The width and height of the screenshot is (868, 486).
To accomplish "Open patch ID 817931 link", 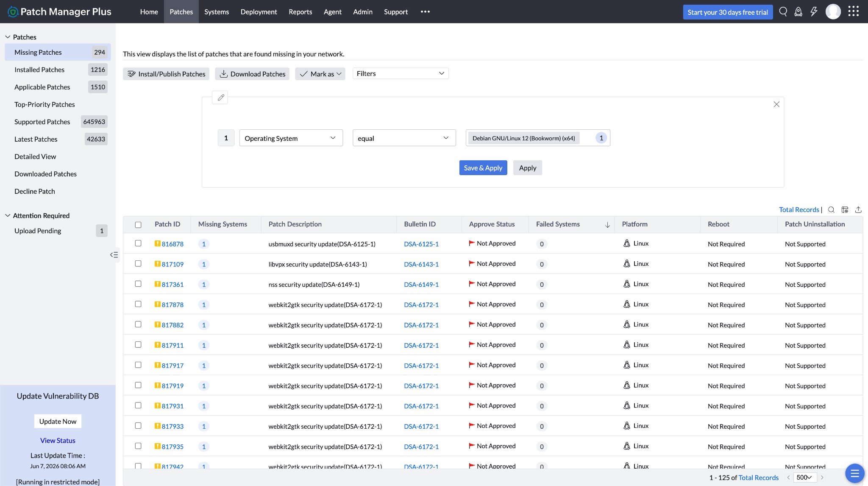I will tap(172, 406).
